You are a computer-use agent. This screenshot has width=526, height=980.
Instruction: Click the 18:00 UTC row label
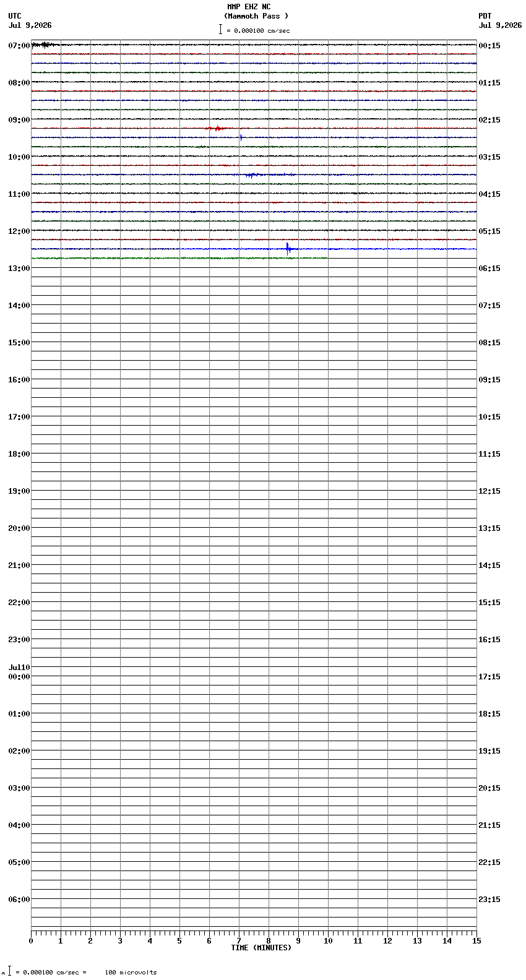click(x=19, y=454)
